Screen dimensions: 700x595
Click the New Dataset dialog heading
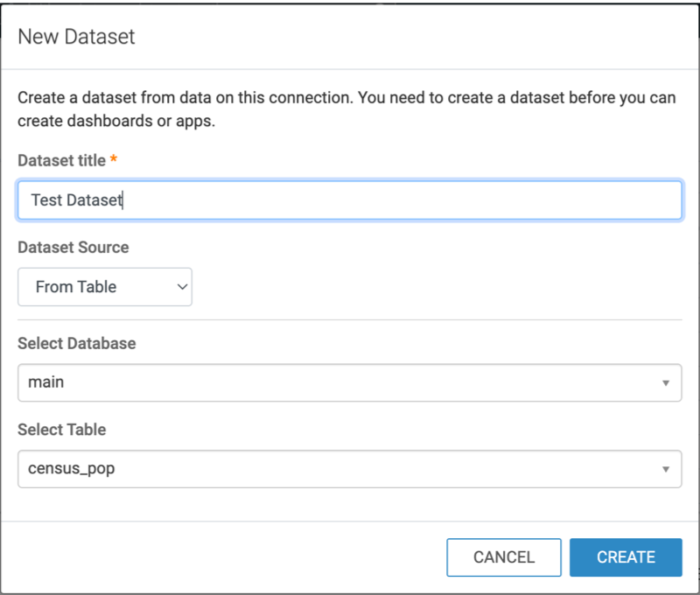tap(76, 37)
